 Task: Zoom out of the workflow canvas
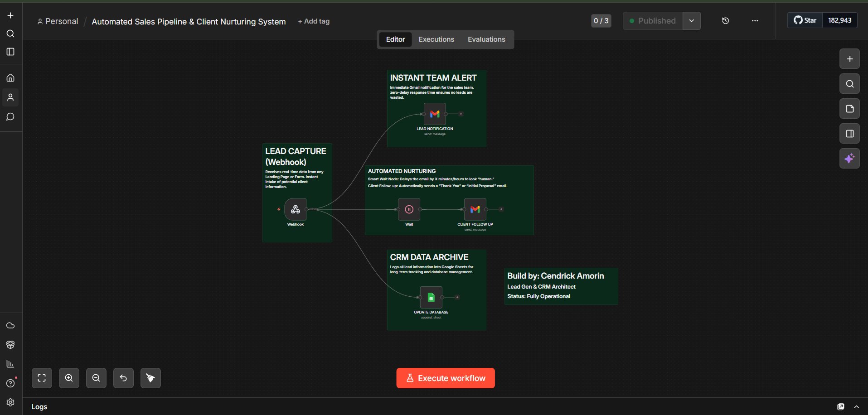tap(96, 378)
